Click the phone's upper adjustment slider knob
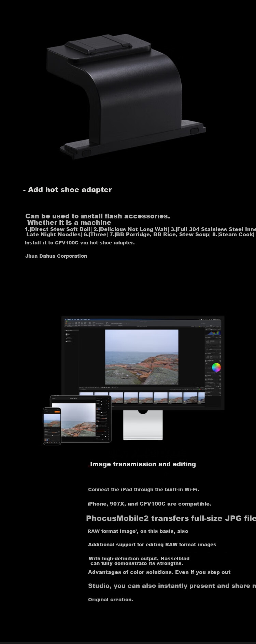This screenshot has width=256, height=644. point(56,432)
